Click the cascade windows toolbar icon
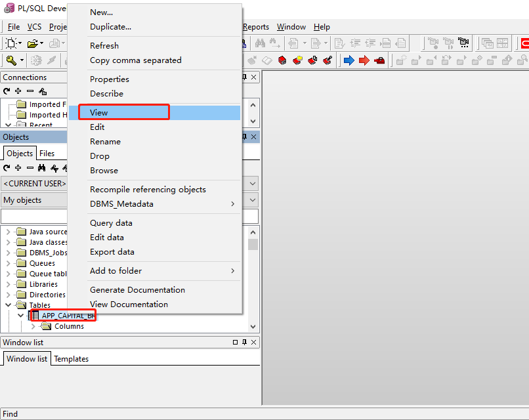 487,43
